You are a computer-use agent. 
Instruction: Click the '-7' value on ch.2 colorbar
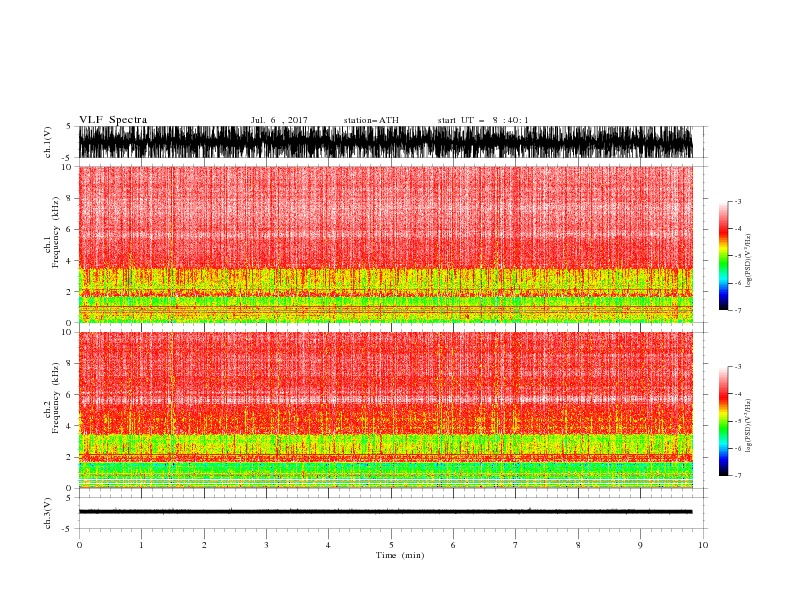(x=737, y=475)
